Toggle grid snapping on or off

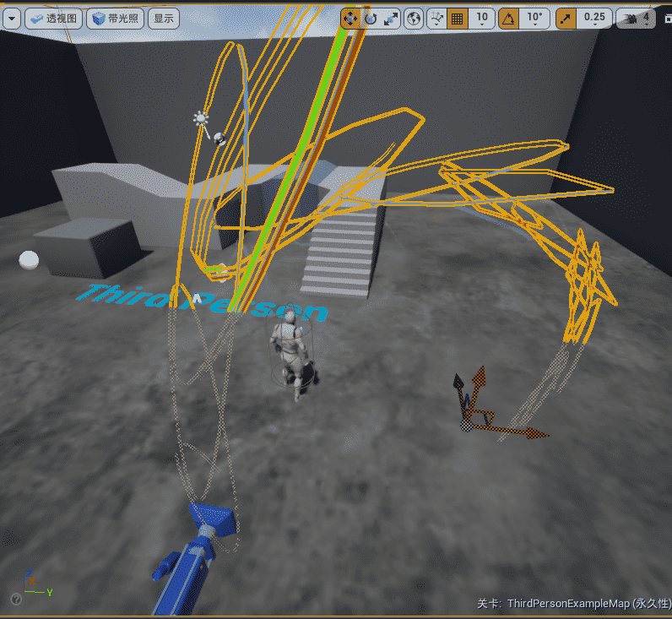(458, 18)
